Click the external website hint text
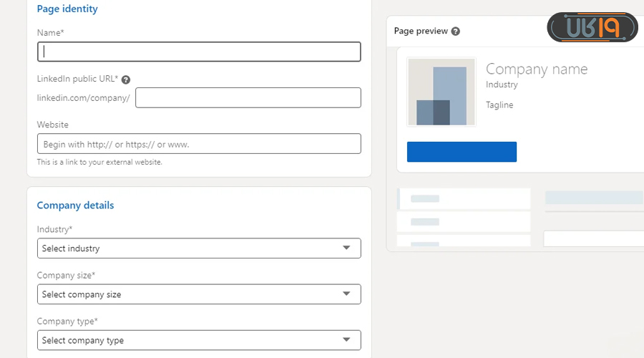This screenshot has height=358, width=644. pyautogui.click(x=99, y=162)
